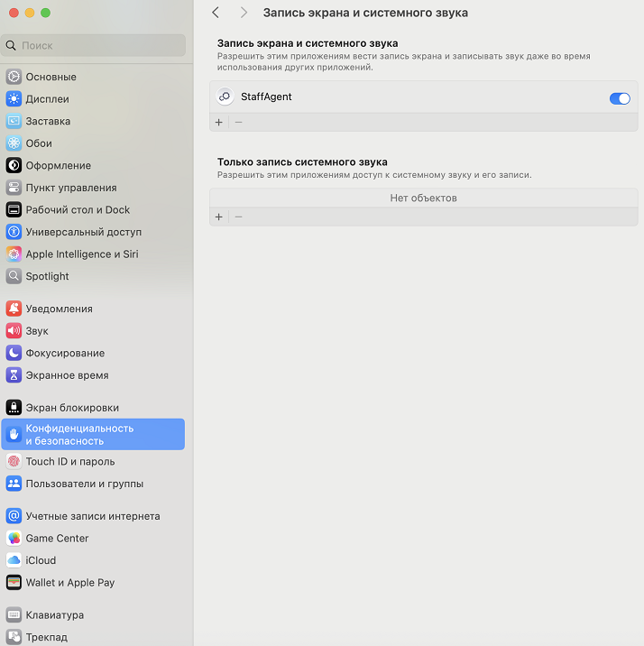Click the Apple Intelligence и Siri icon
The image size is (644, 646).
[14, 254]
